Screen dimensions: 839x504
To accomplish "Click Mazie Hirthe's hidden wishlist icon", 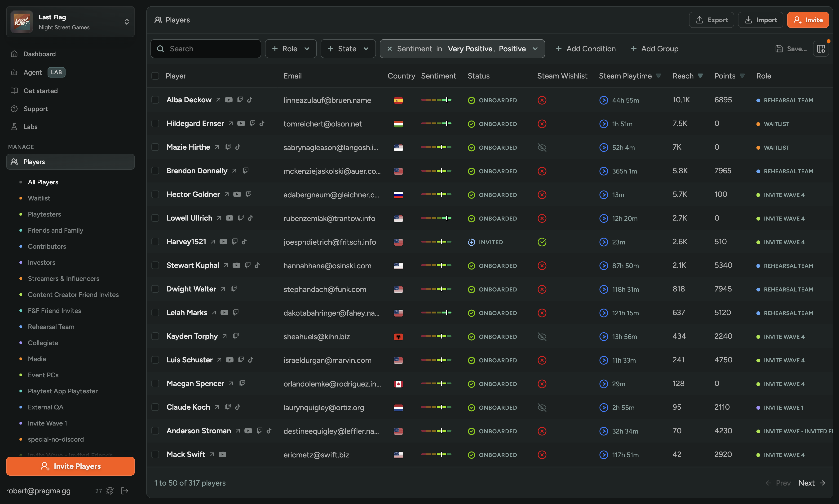I will pyautogui.click(x=542, y=148).
